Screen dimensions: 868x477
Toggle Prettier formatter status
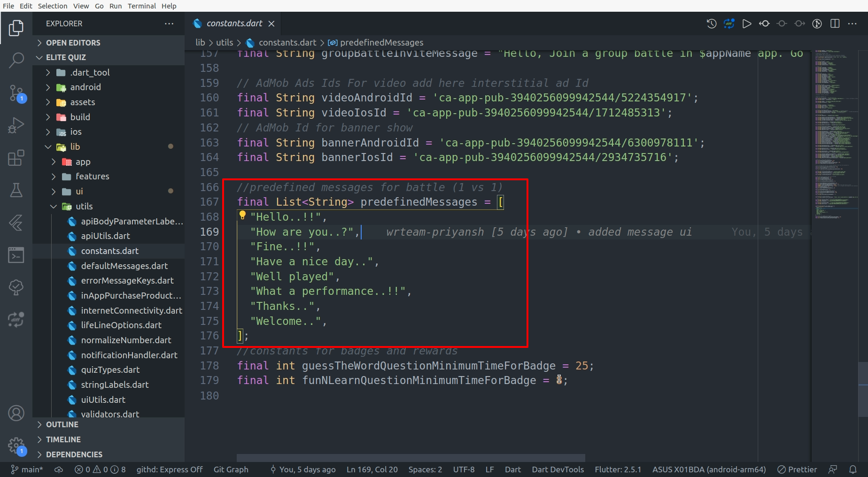tap(797, 469)
